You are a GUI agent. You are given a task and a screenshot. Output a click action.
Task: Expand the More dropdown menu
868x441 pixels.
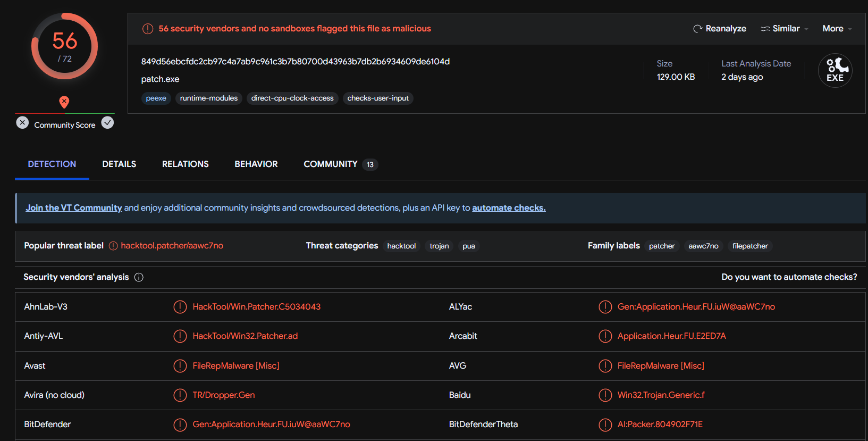pos(837,29)
